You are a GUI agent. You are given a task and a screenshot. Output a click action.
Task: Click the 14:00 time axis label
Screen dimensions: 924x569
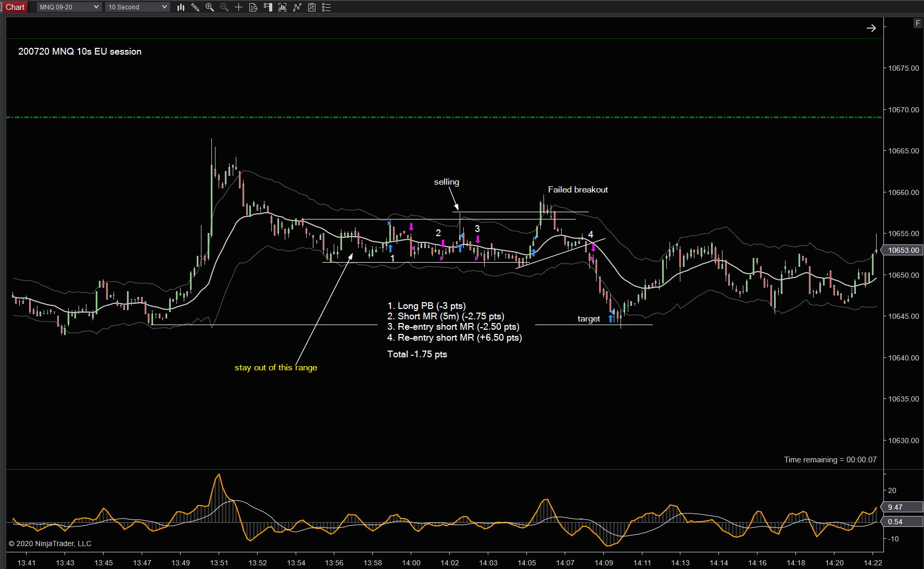411,563
